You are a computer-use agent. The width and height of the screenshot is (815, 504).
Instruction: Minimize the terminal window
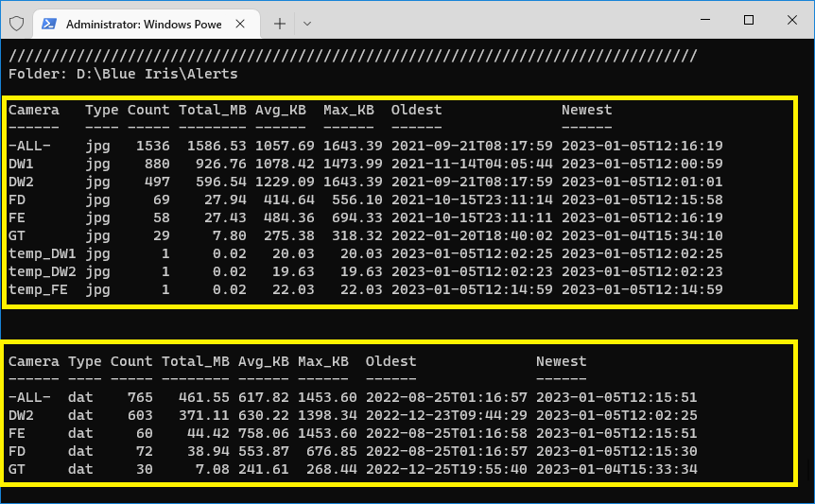(x=705, y=20)
